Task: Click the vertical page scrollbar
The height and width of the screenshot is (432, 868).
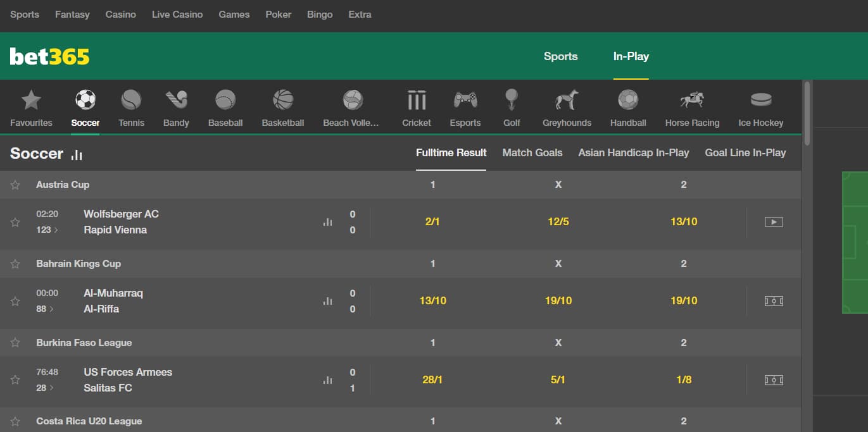Action: pos(807,114)
